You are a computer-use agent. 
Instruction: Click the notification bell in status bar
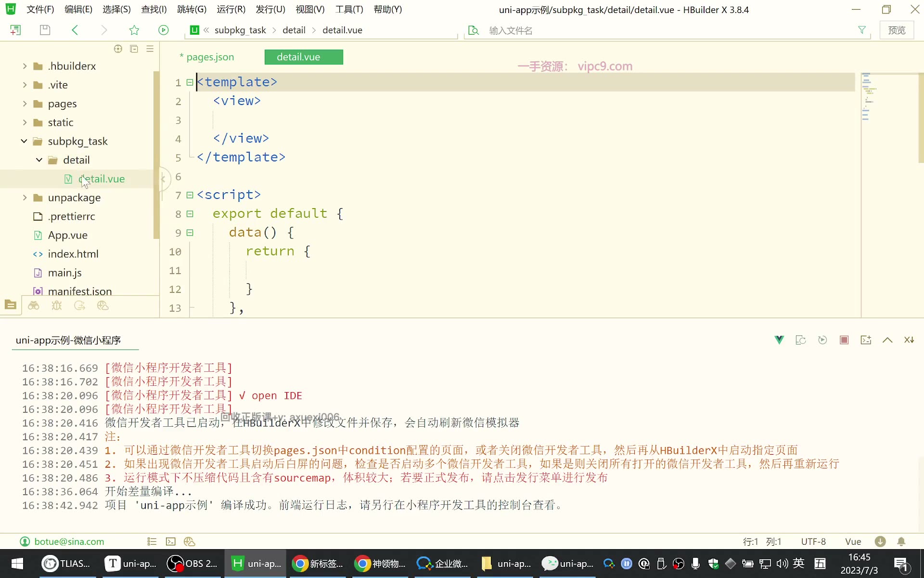901,541
